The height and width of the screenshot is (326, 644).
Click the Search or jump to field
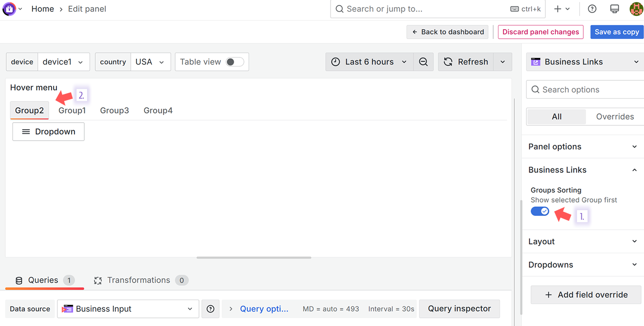[438, 9]
